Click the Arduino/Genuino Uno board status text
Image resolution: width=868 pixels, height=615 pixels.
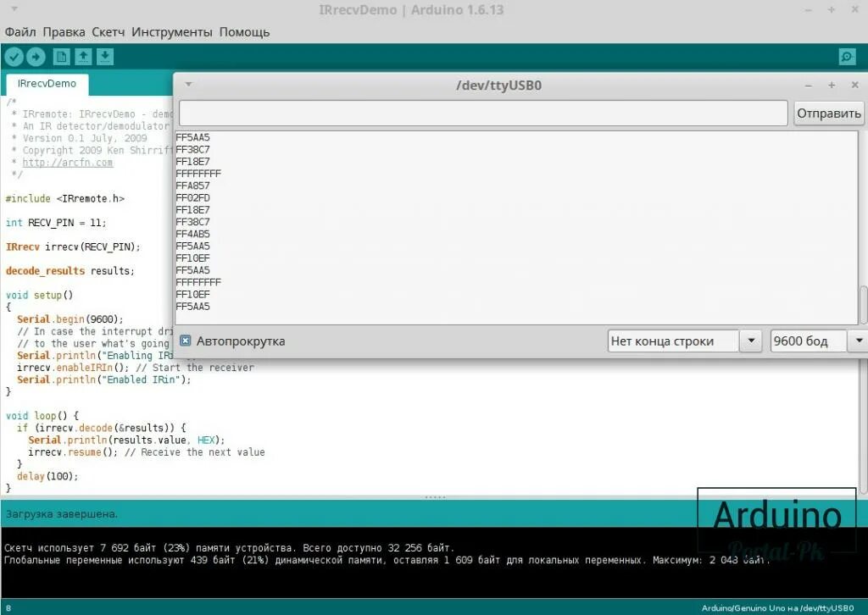778,608
